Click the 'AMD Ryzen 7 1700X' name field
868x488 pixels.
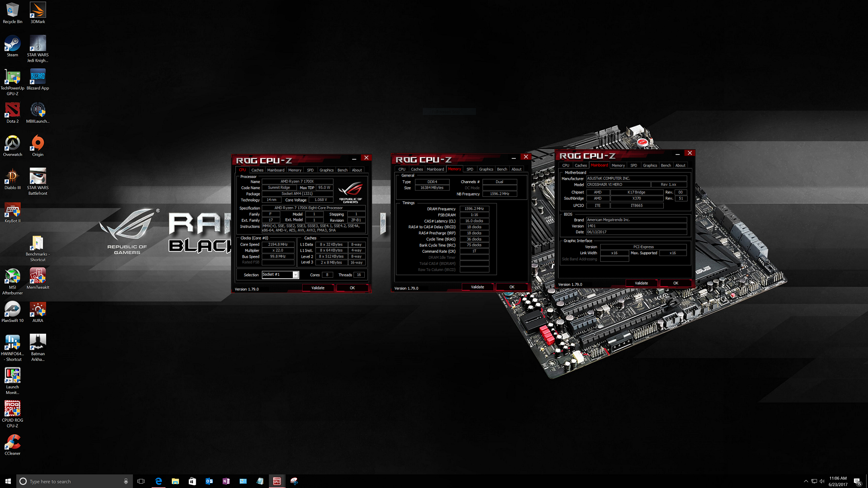coord(297,182)
